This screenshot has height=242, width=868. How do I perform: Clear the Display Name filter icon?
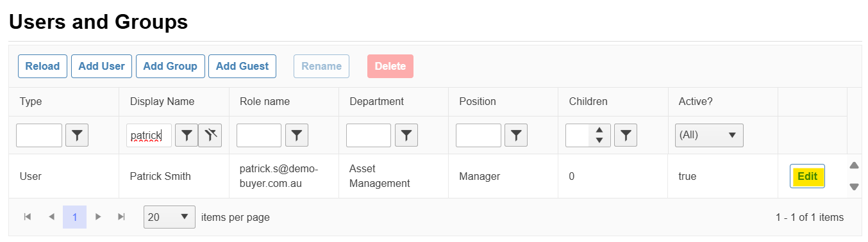(210, 135)
